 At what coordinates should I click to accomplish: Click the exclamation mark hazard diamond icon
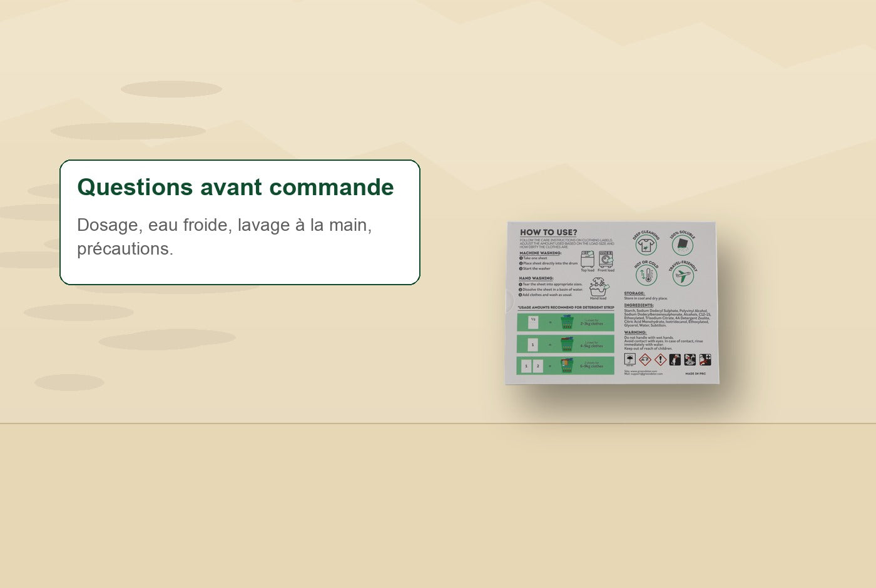[660, 360]
